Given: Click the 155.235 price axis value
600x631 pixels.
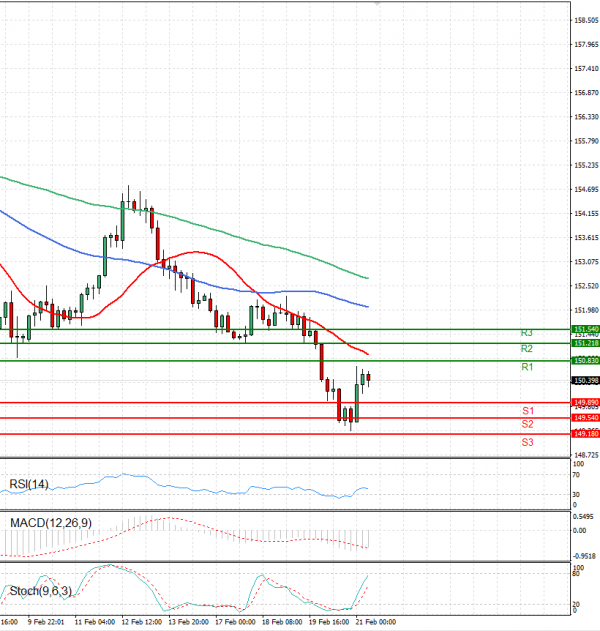Looking at the screenshot, I should click(586, 165).
